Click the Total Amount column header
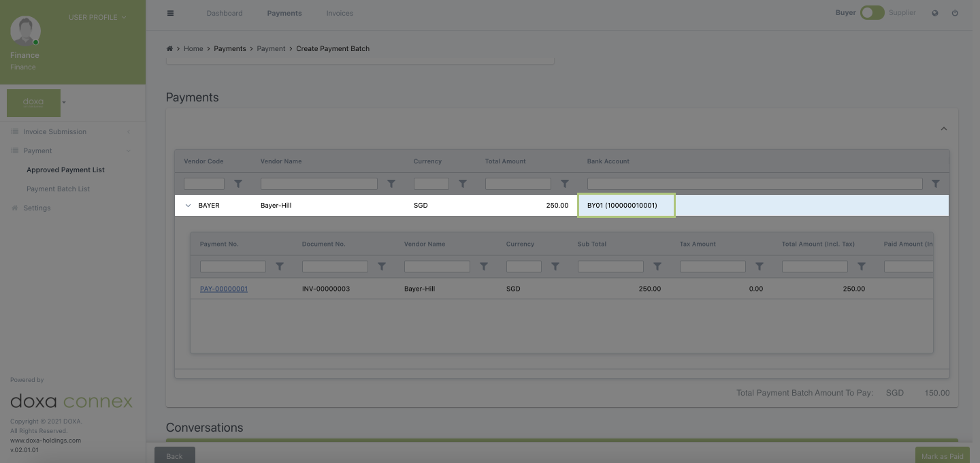980x463 pixels. (506, 161)
